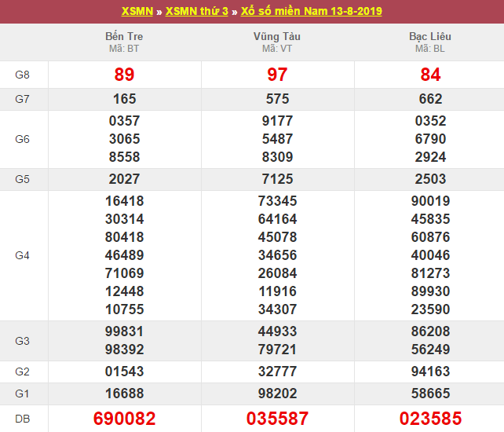The image size is (504, 432).
Task: Select G3 number 99831
Action: tap(124, 331)
